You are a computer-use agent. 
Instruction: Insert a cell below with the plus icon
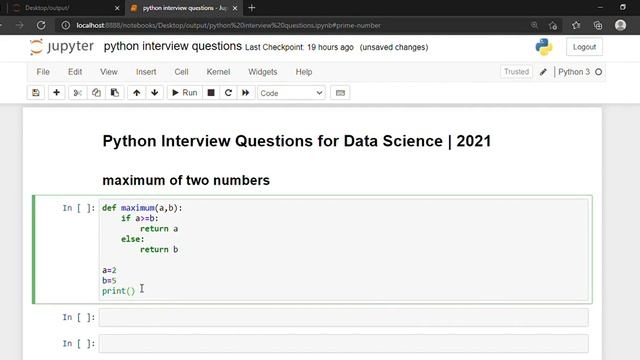click(x=56, y=93)
